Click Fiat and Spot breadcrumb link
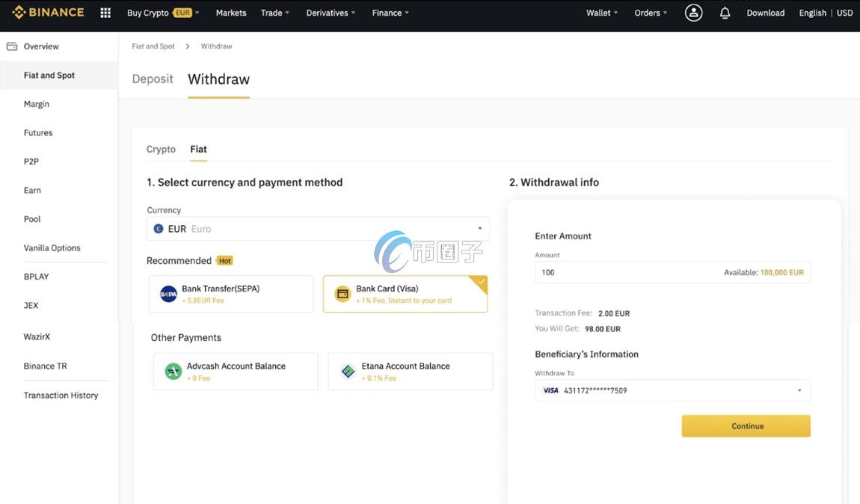The image size is (860, 504). 153,46
